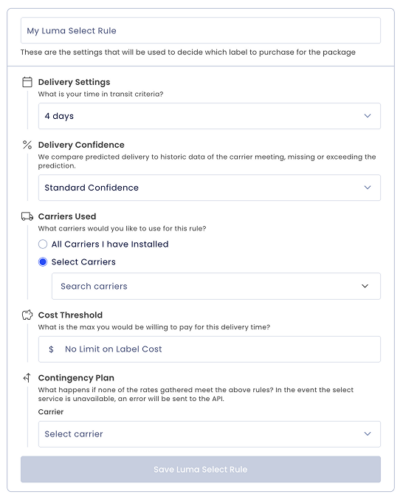The image size is (403, 500).
Task: Click the My Luma Select Rule name field
Action: (201, 31)
